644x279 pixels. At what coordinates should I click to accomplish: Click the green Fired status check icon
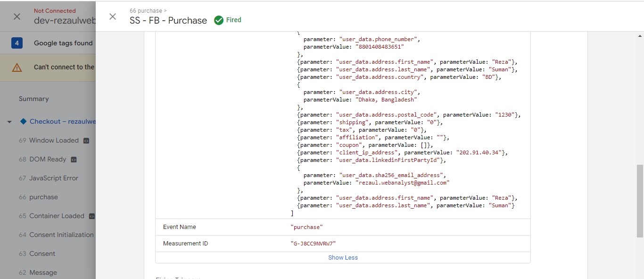click(219, 20)
